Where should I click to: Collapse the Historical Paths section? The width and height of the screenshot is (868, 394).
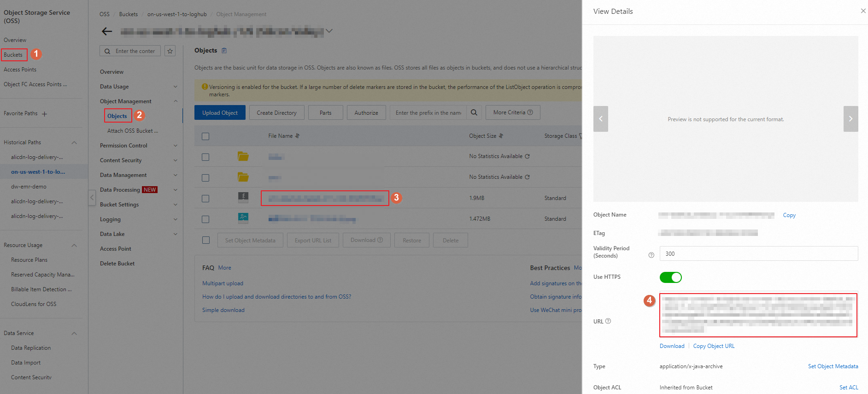click(x=74, y=142)
